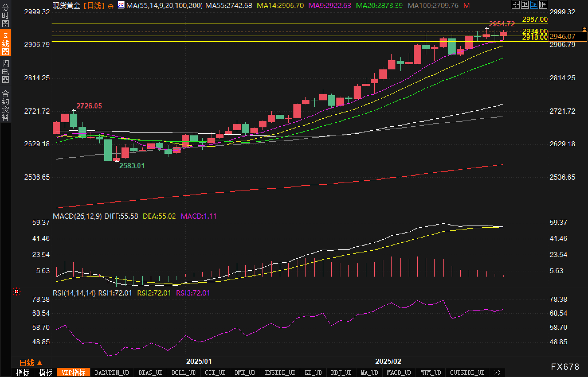Image resolution: width=588 pixels, height=377 pixels.
Task: Click the red sun icon beside RSI panel
Action: (x=17, y=292)
